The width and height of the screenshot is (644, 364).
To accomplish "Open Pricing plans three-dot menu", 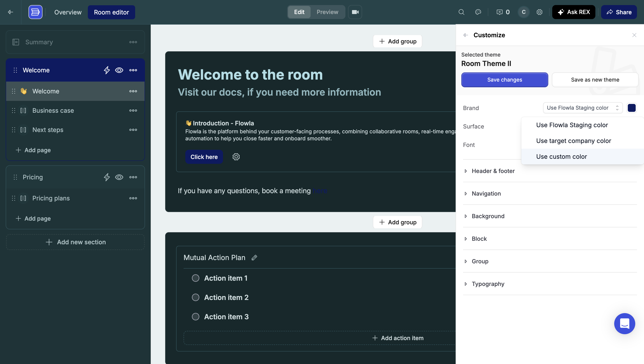I will [133, 198].
